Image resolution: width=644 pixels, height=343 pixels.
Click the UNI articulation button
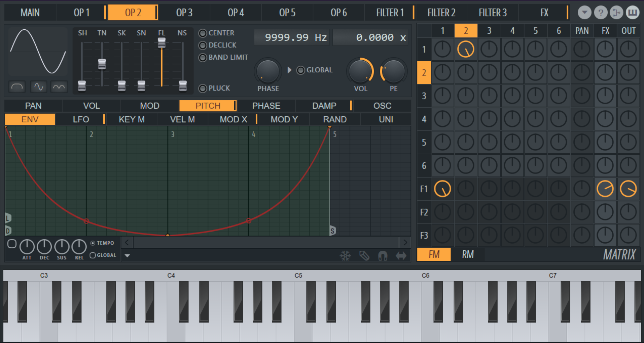click(x=386, y=120)
